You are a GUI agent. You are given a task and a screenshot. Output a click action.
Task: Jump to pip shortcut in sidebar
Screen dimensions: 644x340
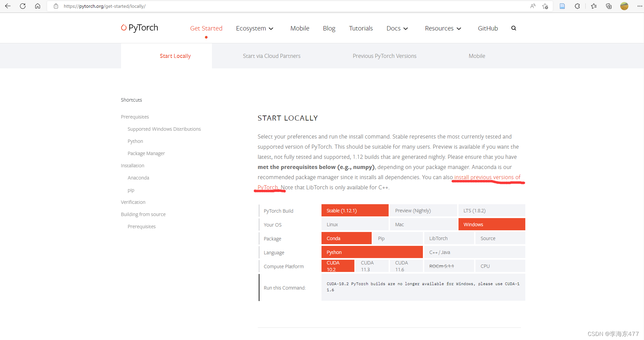[131, 190]
